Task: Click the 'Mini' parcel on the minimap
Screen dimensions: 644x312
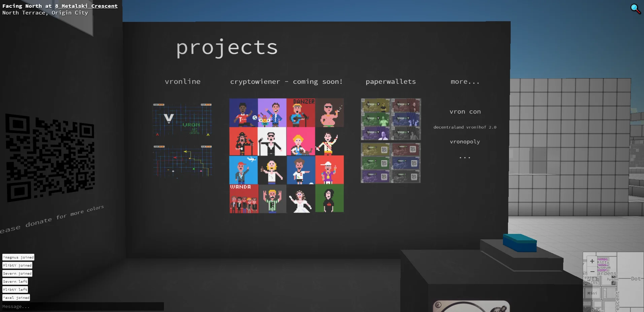Action: coord(592,293)
